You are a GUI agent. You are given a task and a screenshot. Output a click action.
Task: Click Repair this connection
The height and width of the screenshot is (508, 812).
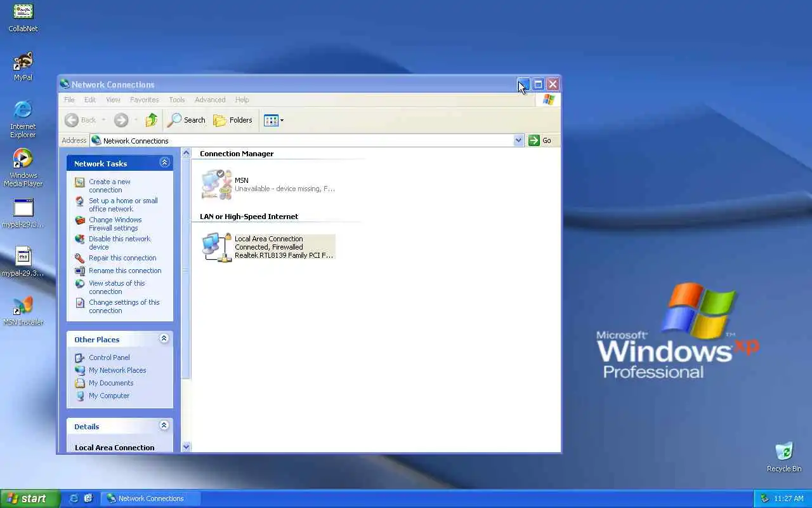(122, 258)
